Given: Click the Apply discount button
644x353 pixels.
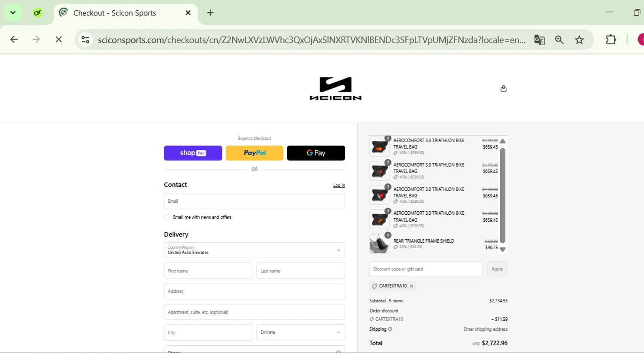Looking at the screenshot, I should (x=497, y=269).
